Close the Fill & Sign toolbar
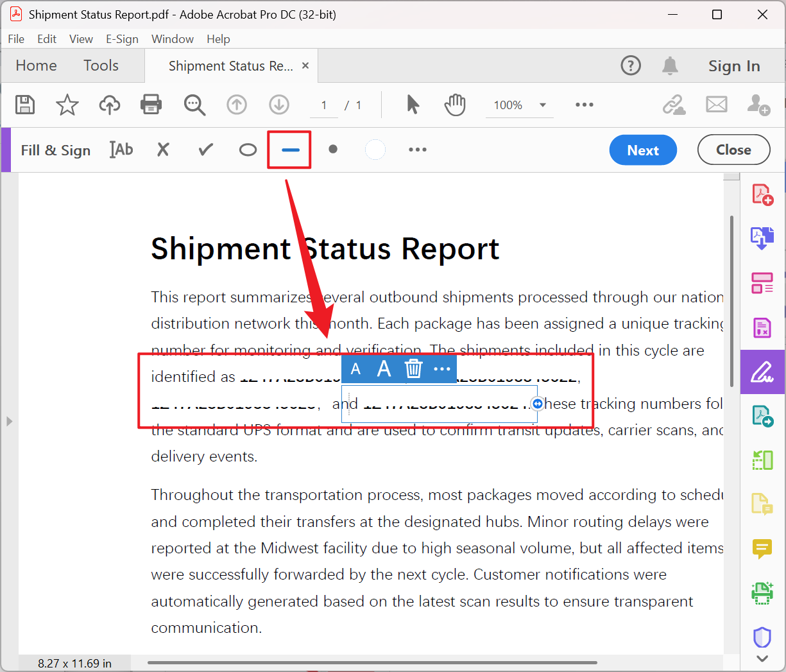Screen dimensions: 786x672 tap(733, 150)
